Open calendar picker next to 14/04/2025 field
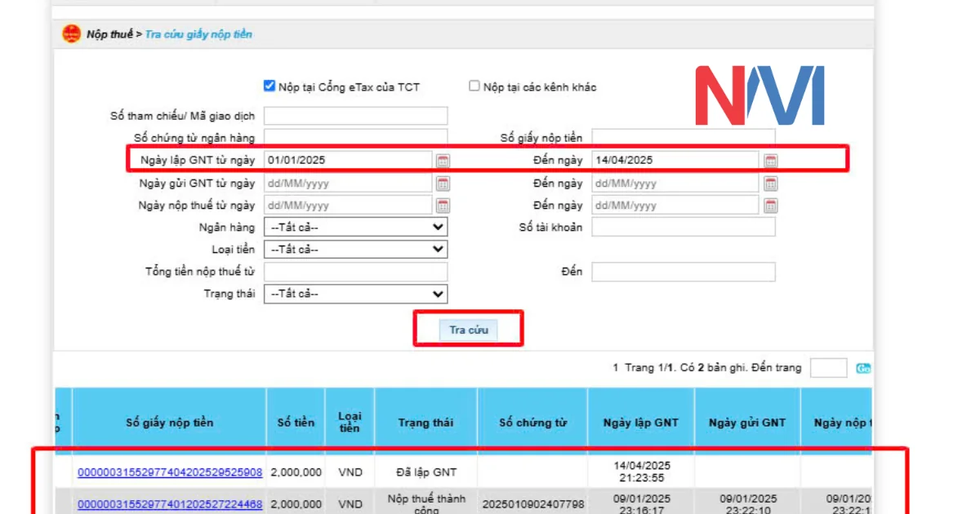Image resolution: width=980 pixels, height=514 pixels. pyautogui.click(x=768, y=160)
